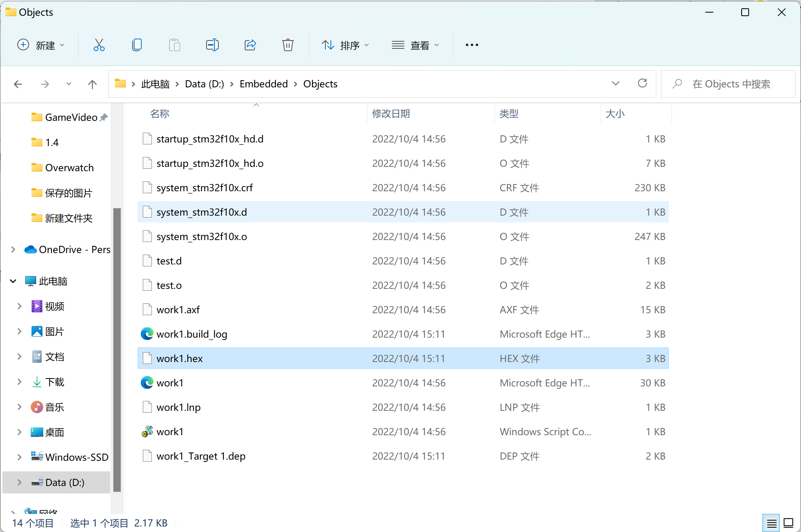Click the Refresh icon in address bar
The image size is (801, 532).
[642, 83]
